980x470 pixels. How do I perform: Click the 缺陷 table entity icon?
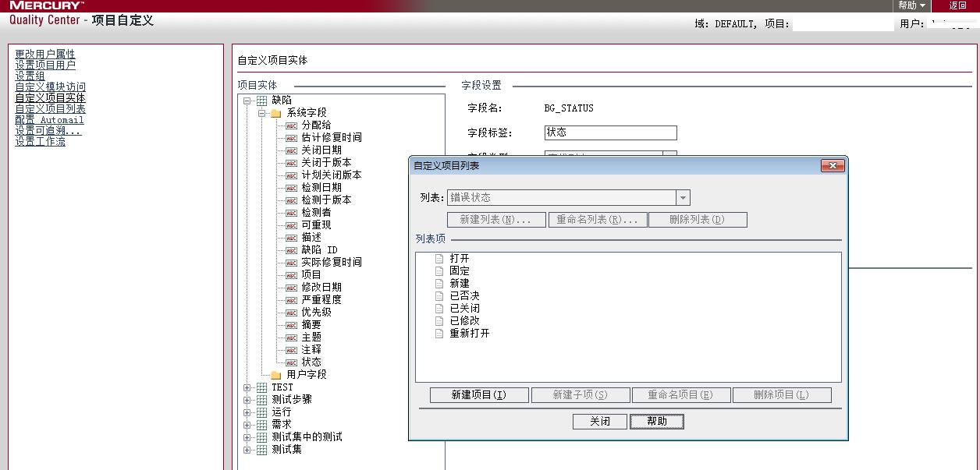coord(261,101)
